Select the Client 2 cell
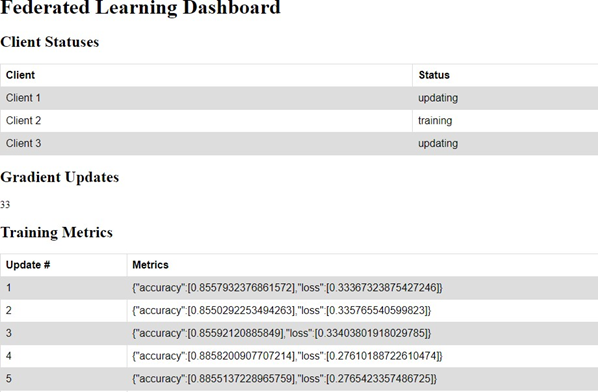598x392 pixels. coord(206,121)
